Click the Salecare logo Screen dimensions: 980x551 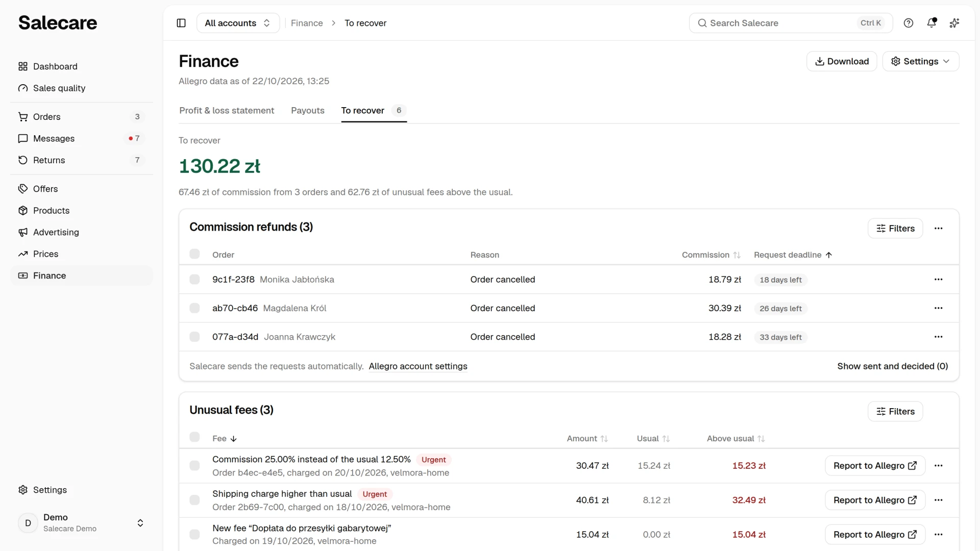pyautogui.click(x=58, y=23)
